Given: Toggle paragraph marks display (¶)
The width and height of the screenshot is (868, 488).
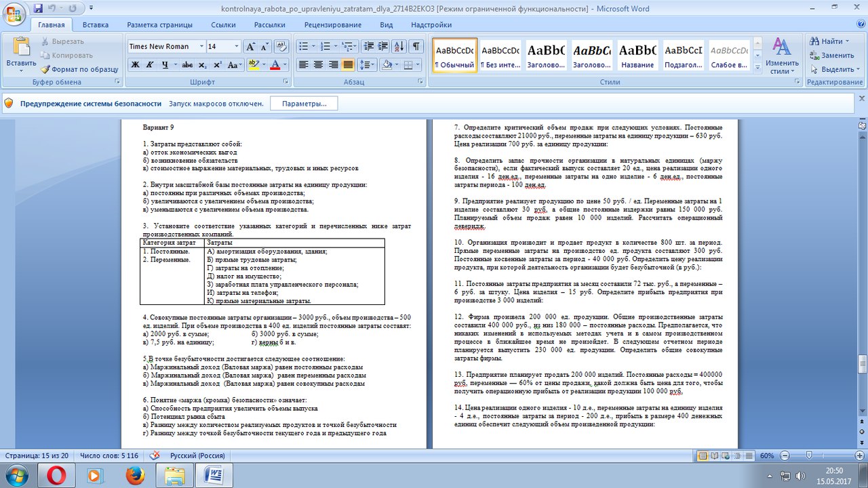Looking at the screenshot, I should coord(416,46).
